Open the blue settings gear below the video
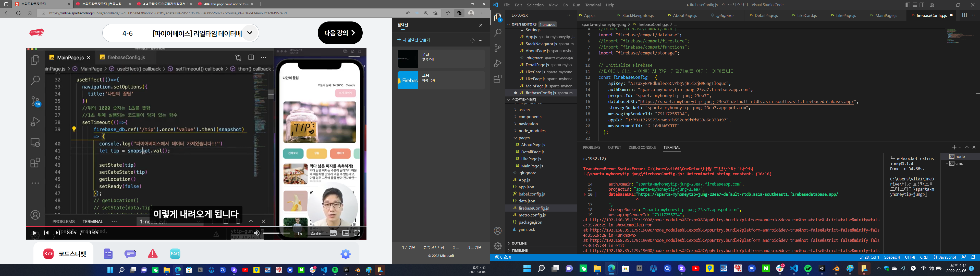This screenshot has width=980, height=276. pos(346,254)
